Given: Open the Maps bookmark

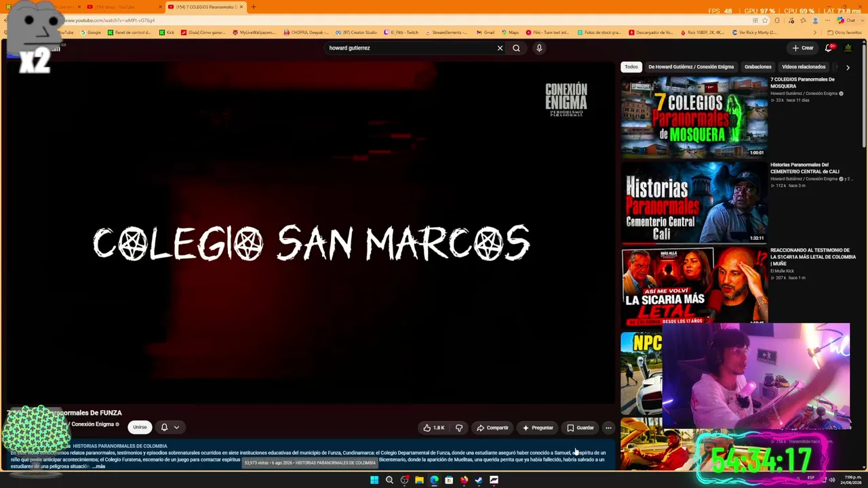Looking at the screenshot, I should point(509,33).
